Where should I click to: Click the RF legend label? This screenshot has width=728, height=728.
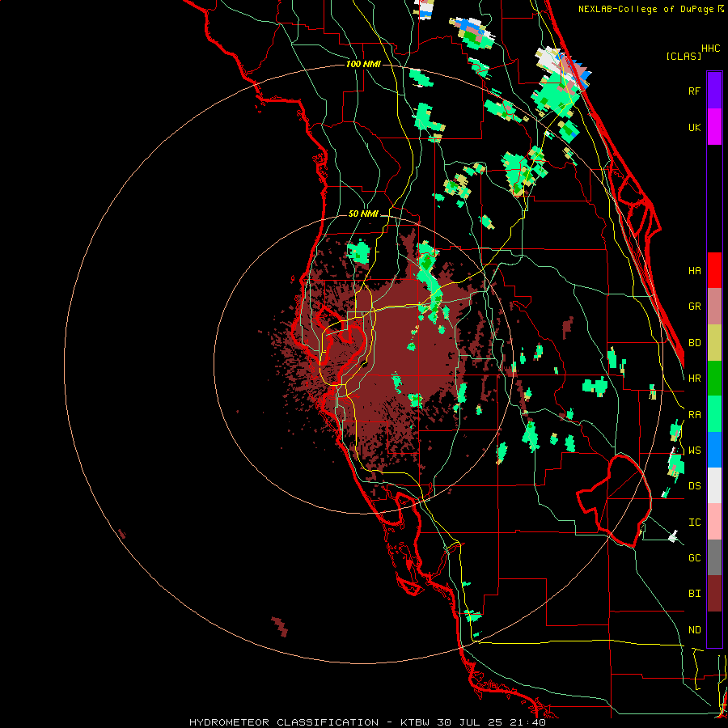click(x=694, y=91)
